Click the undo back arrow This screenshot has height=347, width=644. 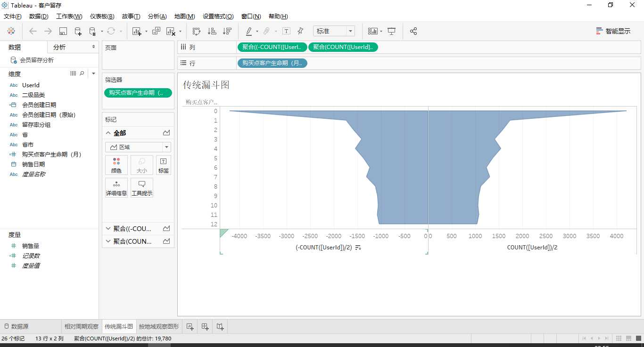click(x=33, y=31)
